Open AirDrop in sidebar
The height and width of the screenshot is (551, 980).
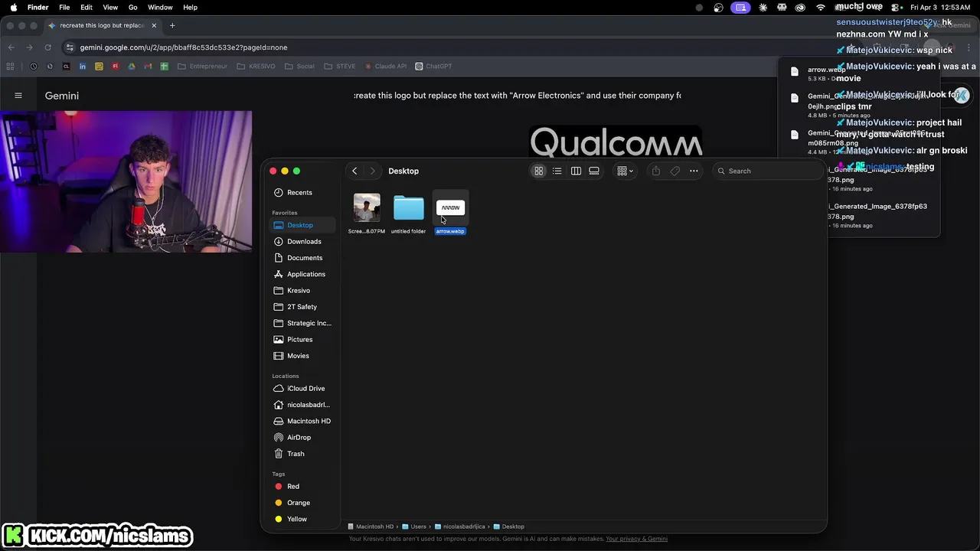(299, 437)
